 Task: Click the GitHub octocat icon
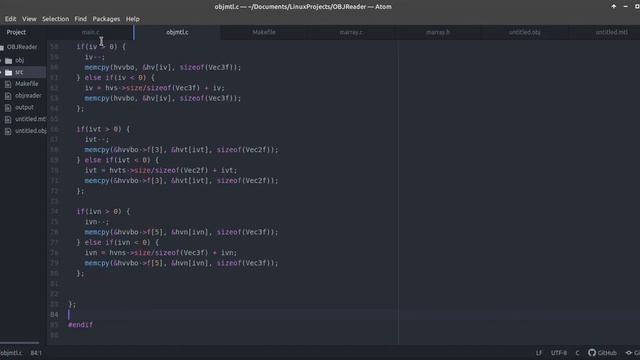tap(592, 353)
